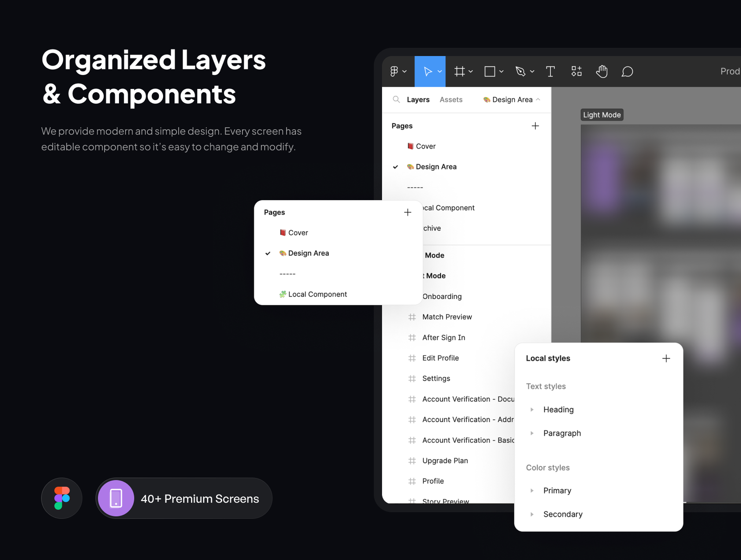The image size is (741, 560).
Task: Expand the Secondary color styles group
Action: (532, 514)
